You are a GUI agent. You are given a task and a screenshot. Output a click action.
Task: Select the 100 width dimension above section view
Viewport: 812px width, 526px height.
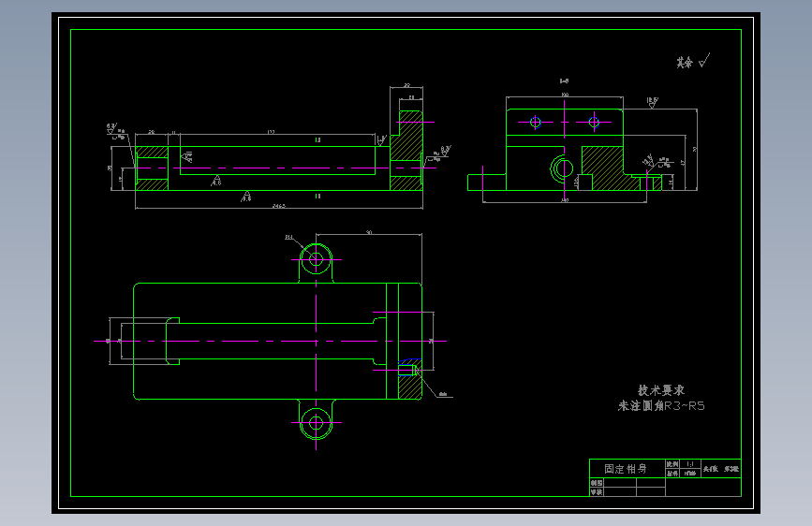click(x=565, y=95)
